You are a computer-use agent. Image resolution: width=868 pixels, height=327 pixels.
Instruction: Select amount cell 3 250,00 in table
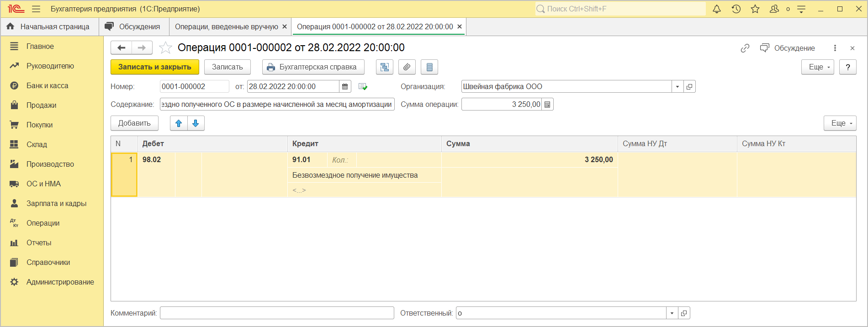pos(529,159)
